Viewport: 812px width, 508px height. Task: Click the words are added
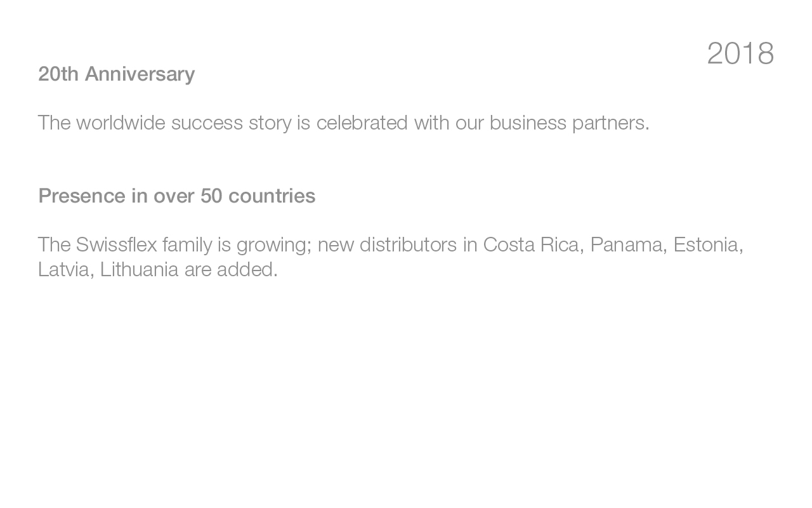tap(229, 269)
